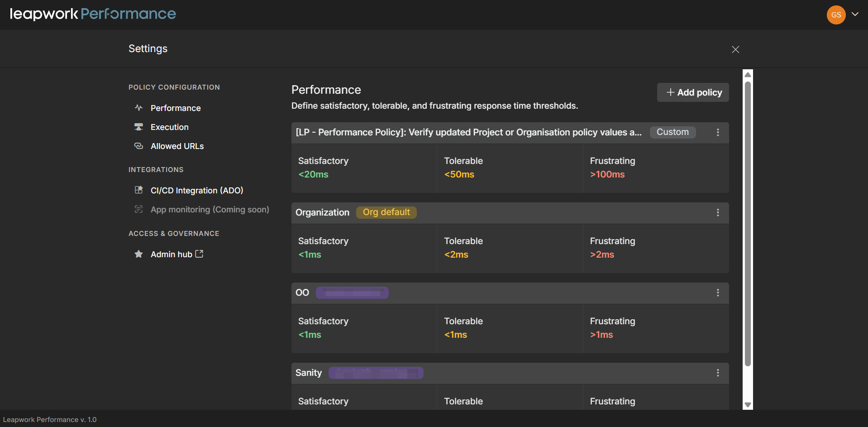Viewport: 868px width, 427px height.
Task: Click the external link icon beside Admin hub
Action: point(199,254)
